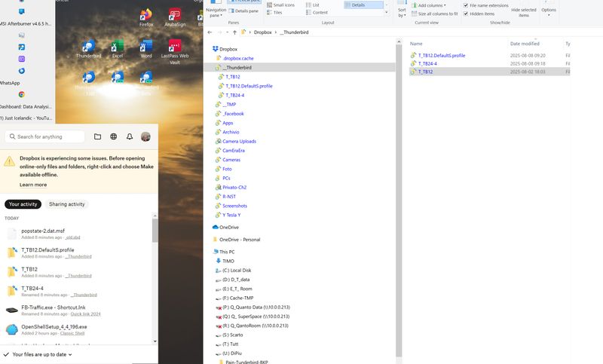603x364 pixels.
Task: Select the Your activity tab
Action: (x=23, y=204)
